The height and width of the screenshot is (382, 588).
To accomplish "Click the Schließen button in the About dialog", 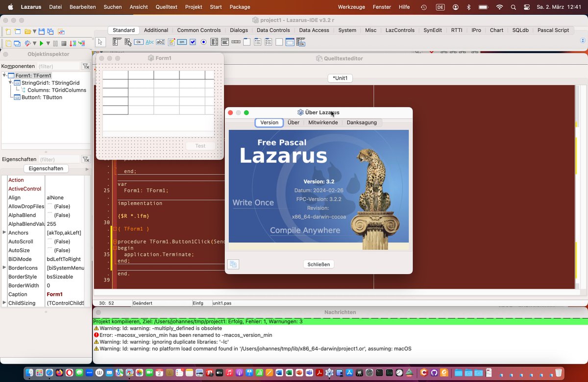I will click(x=318, y=264).
